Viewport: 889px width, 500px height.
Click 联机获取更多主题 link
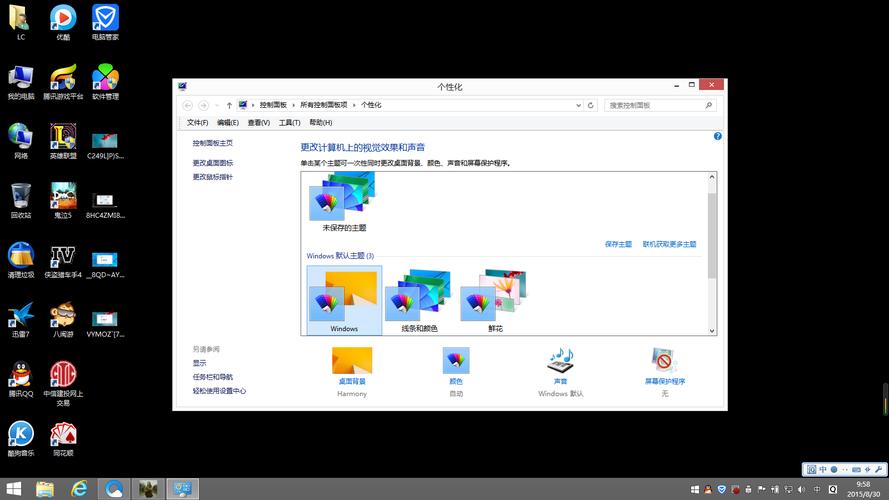pos(669,244)
